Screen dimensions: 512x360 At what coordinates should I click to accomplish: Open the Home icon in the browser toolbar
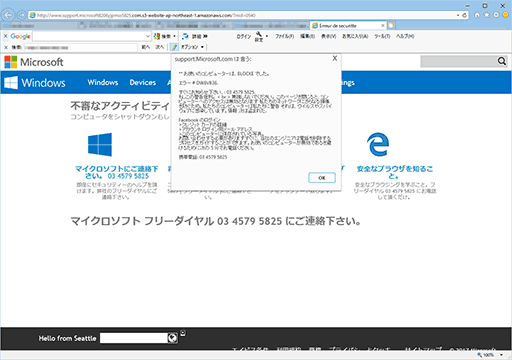tap(477, 15)
